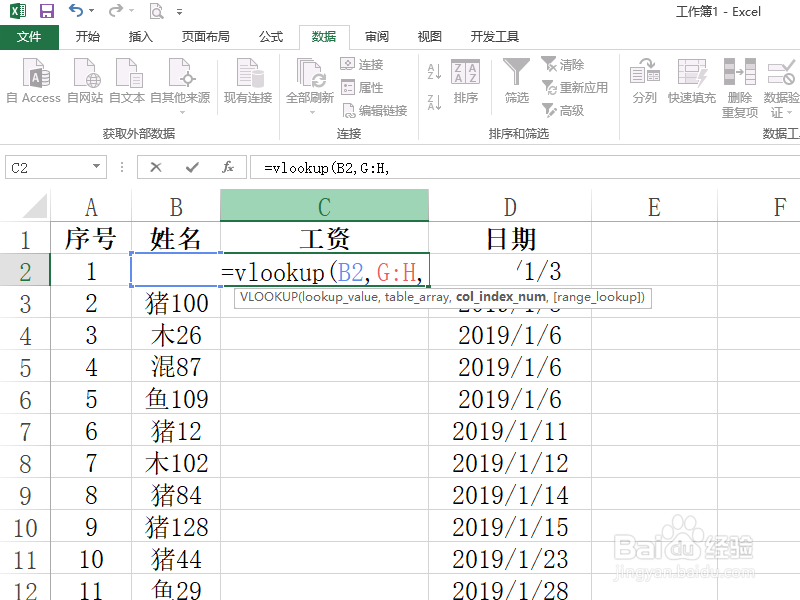Image resolution: width=800 pixels, height=600 pixels.
Task: Click the Save icon in quick access toolbar
Action: [x=47, y=11]
